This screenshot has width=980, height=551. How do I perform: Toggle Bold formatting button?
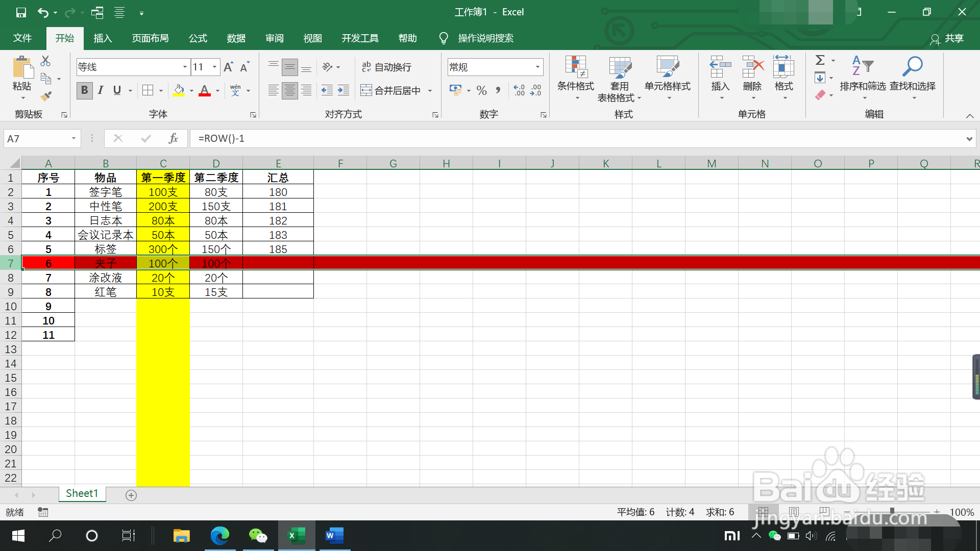(x=84, y=90)
